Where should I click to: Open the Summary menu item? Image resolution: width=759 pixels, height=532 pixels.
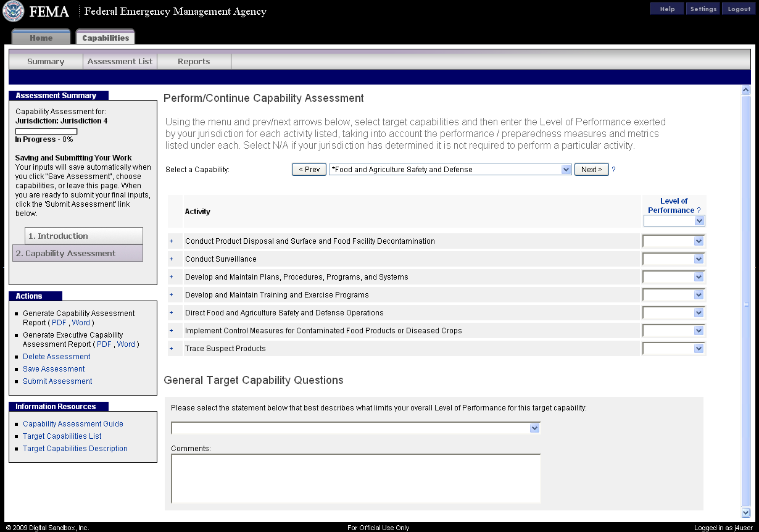pos(46,62)
